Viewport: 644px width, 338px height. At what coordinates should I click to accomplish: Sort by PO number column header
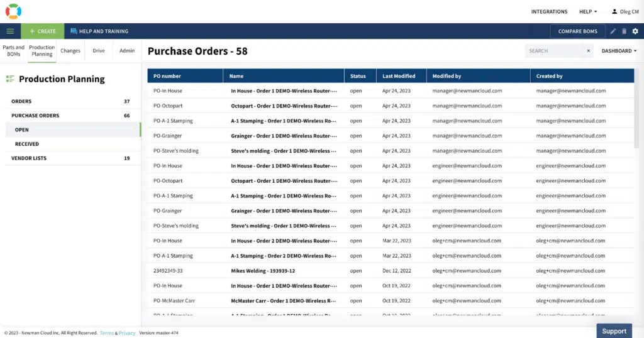tap(186, 76)
